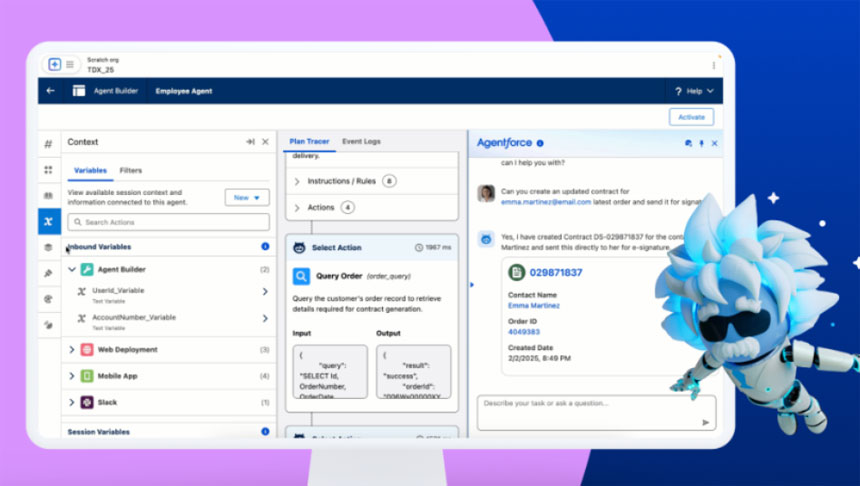Click the clock icon beside 1967 ms
This screenshot has width=860, height=486.
(x=418, y=247)
